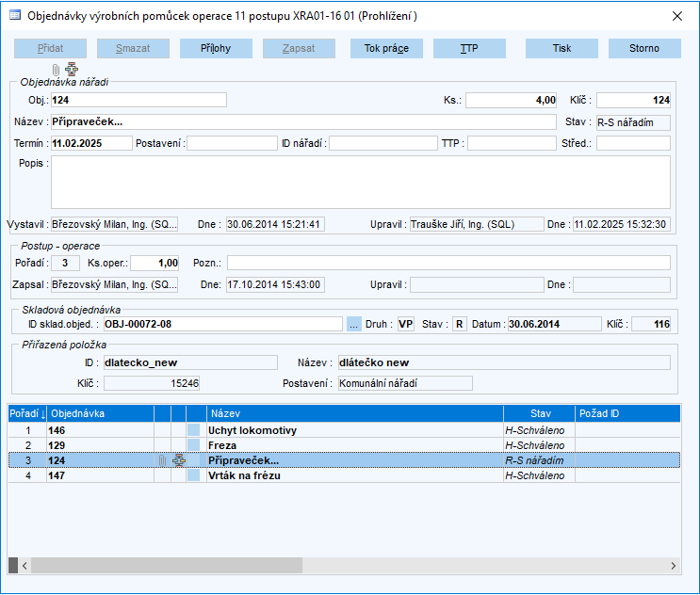Click the application icon in the title bar
700x595 pixels.
[x=14, y=16]
